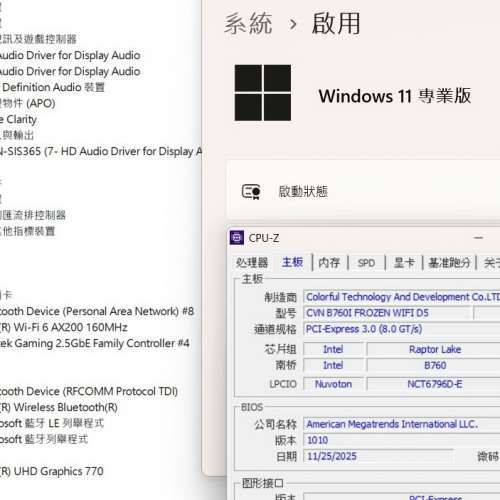Select Intel in the 南桥 row
Image resolution: width=500 pixels, height=500 pixels.
click(333, 365)
